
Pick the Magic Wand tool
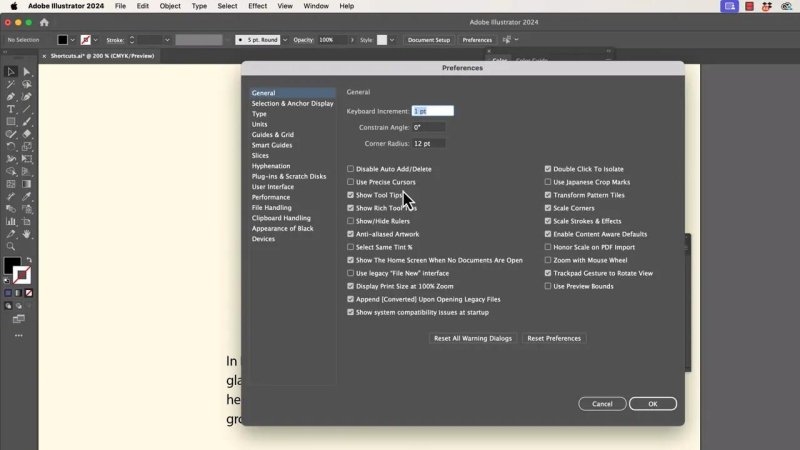(x=11, y=84)
